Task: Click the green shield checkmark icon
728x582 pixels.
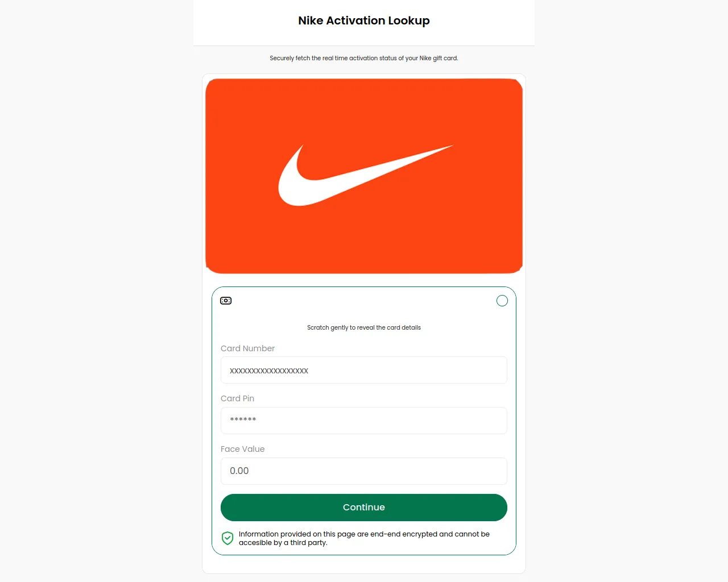Action: point(227,538)
